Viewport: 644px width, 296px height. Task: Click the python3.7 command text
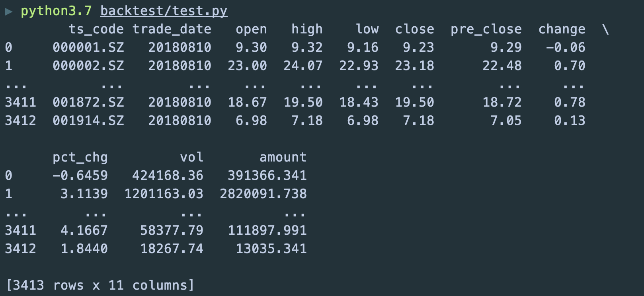pos(56,11)
